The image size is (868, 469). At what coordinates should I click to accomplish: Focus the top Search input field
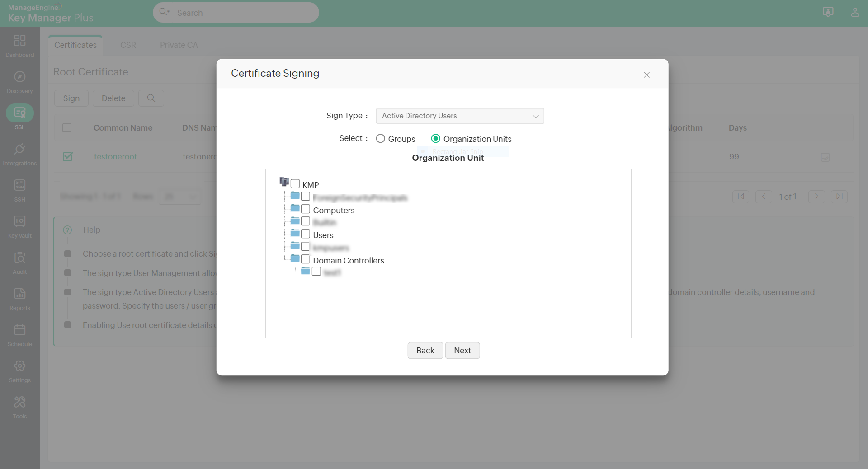tap(236, 13)
